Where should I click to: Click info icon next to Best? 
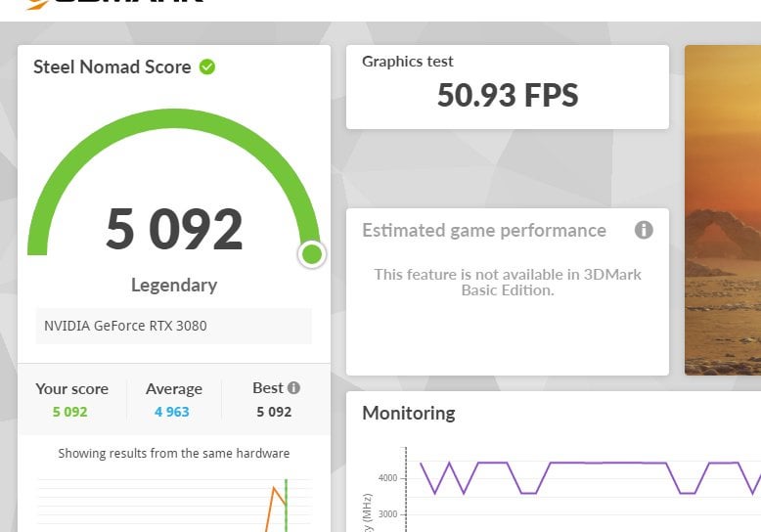pos(293,388)
